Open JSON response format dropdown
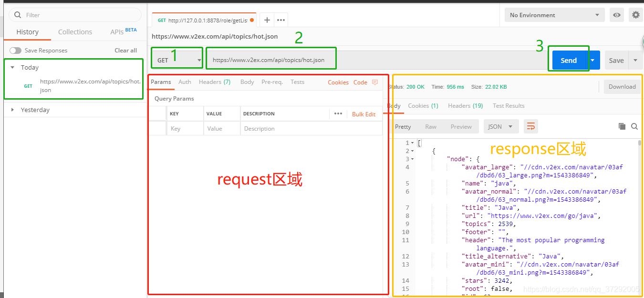The image size is (644, 298). tap(501, 126)
